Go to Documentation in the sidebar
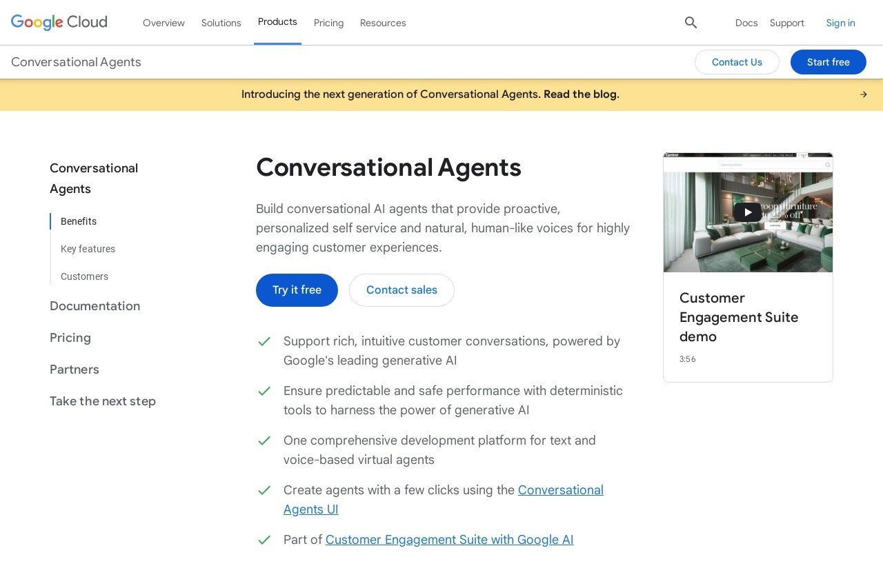 (x=95, y=306)
